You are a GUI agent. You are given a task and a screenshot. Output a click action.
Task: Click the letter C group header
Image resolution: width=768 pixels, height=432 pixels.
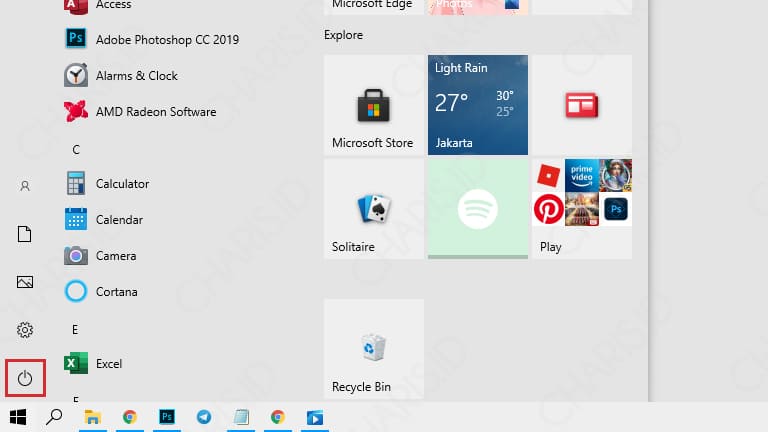click(76, 150)
